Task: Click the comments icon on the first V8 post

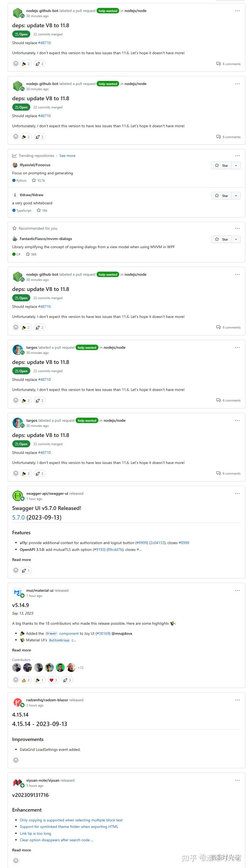Action: [219, 63]
